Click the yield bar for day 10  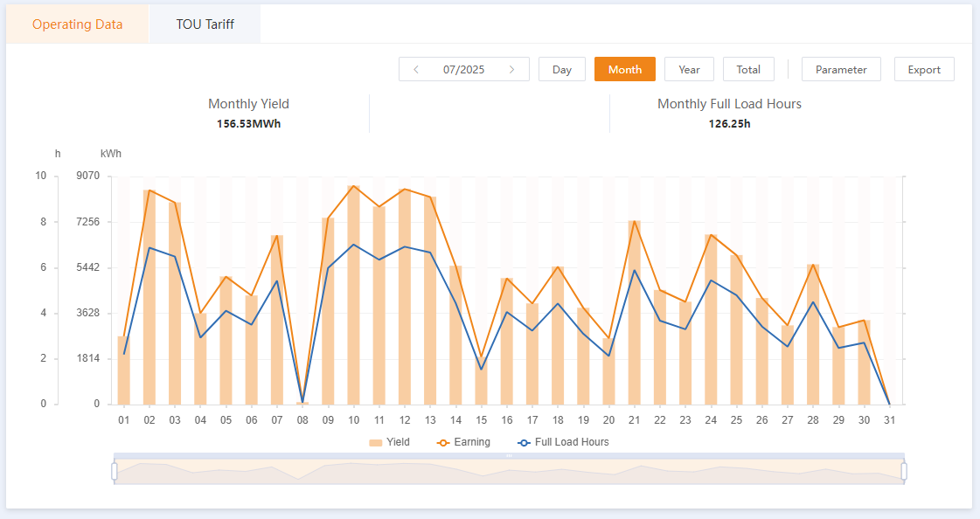[353, 297]
